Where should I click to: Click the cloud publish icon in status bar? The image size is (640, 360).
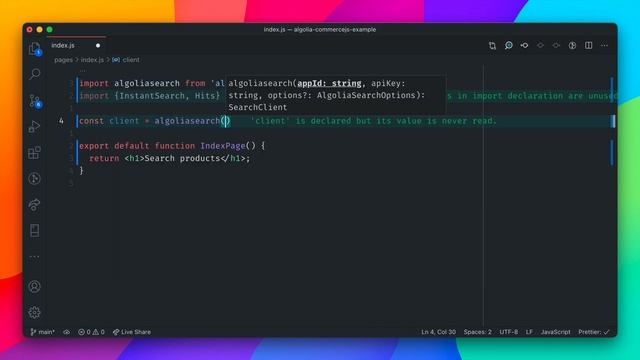click(x=67, y=332)
